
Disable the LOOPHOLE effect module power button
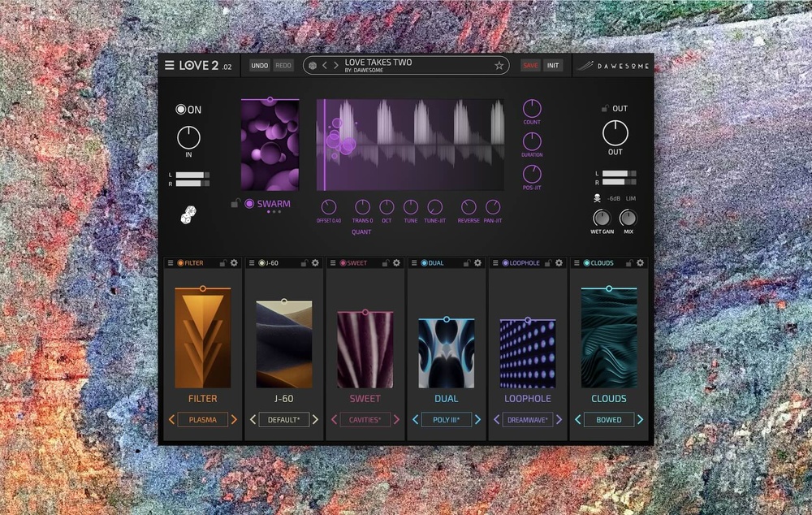coord(505,263)
